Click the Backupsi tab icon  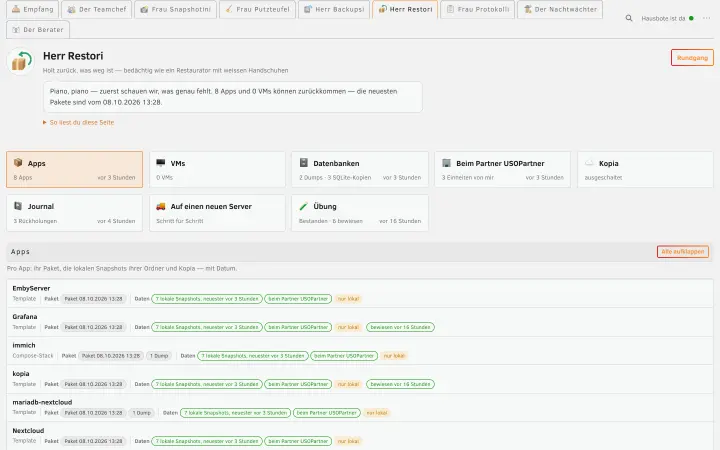[308, 9]
